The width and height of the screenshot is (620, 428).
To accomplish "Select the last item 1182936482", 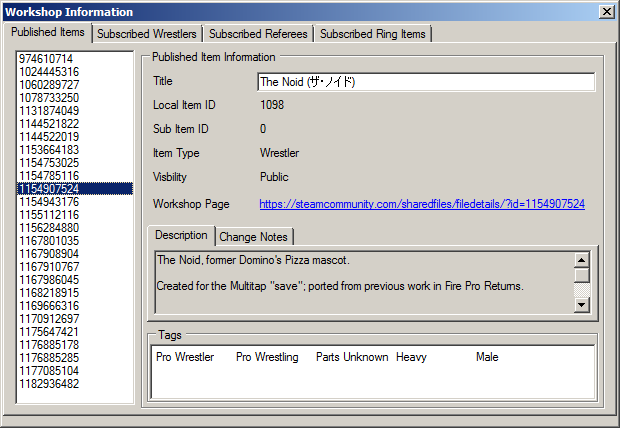I will pyautogui.click(x=48, y=384).
